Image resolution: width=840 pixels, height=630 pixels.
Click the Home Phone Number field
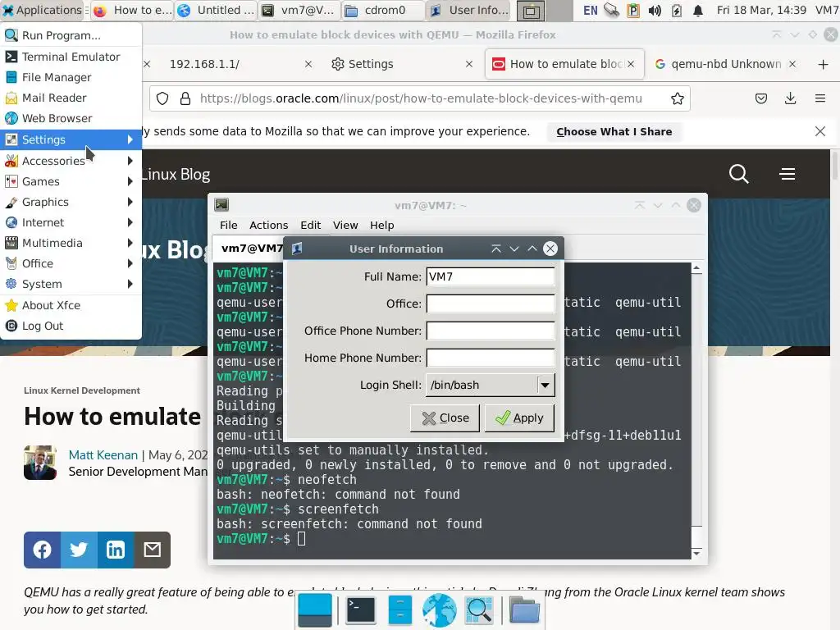491,358
